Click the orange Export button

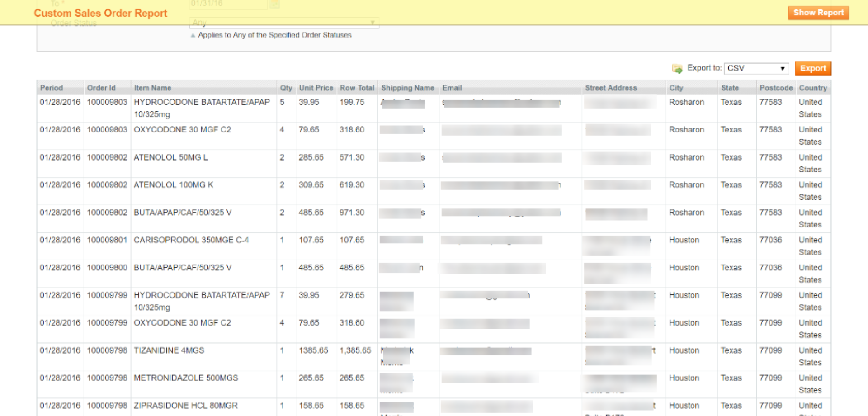[x=813, y=68]
